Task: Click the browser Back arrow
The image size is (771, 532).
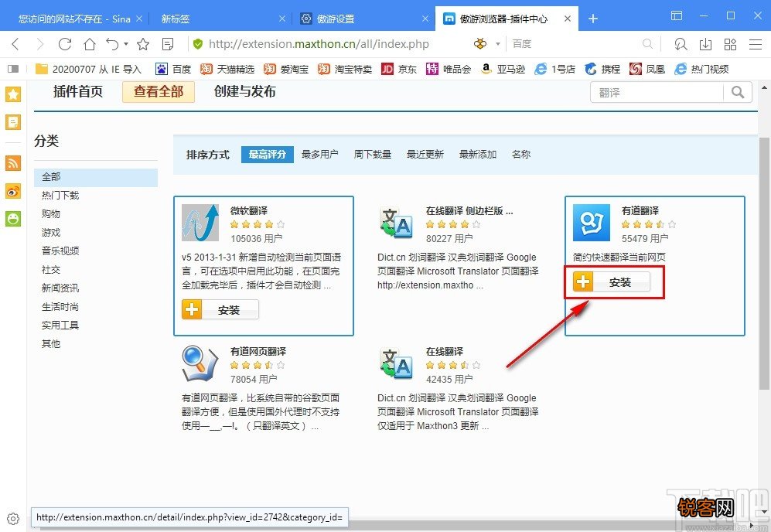Action: click(x=15, y=44)
